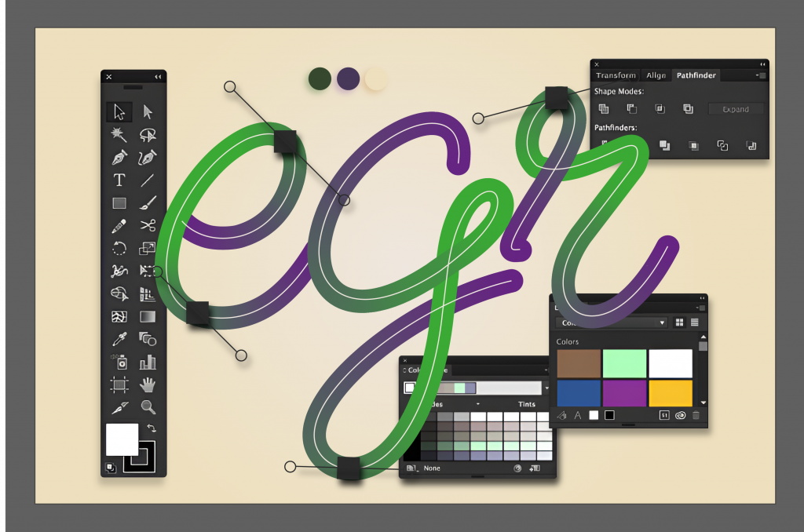
Task: Select the Hand tool
Action: (148, 384)
